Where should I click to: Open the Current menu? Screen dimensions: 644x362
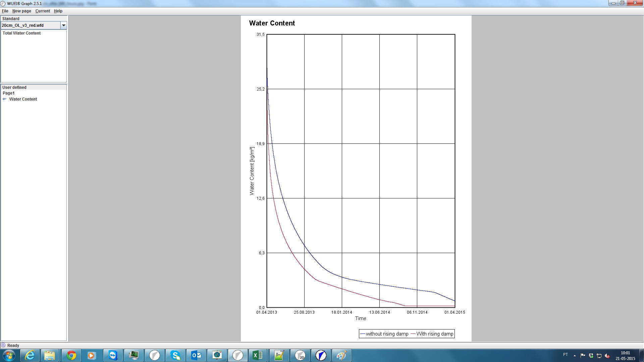[42, 11]
